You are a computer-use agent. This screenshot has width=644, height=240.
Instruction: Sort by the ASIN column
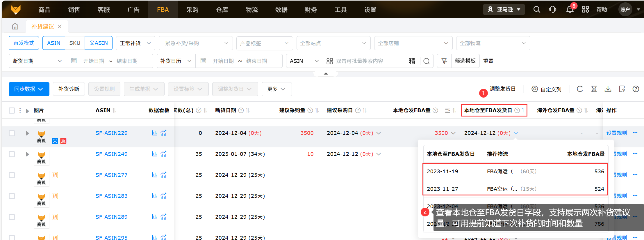pyautogui.click(x=114, y=110)
